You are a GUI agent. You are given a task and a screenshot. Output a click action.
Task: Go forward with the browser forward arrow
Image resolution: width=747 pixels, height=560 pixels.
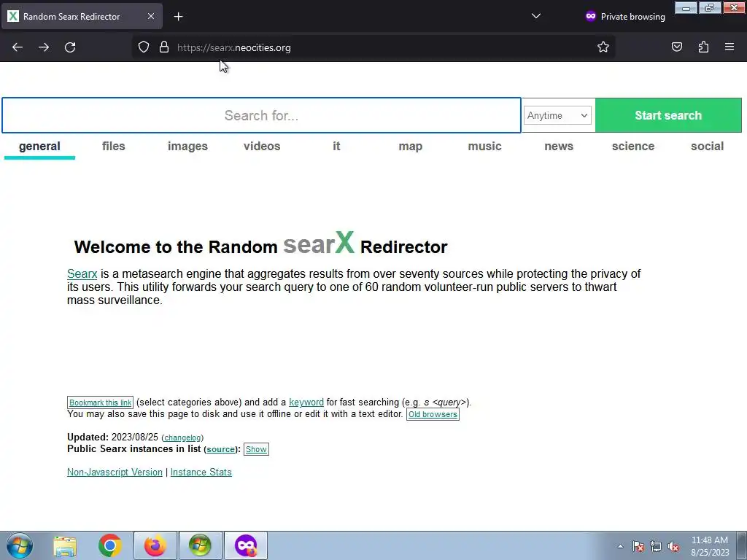coord(44,47)
